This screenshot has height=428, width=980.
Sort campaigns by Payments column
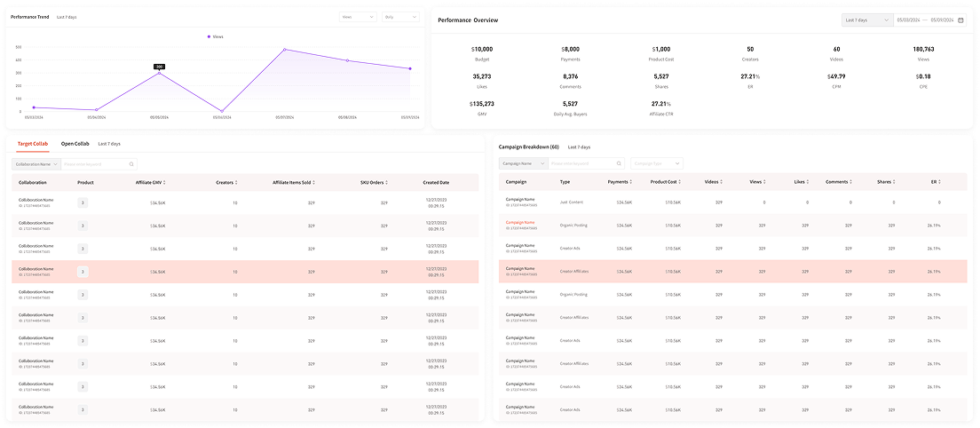(631, 182)
